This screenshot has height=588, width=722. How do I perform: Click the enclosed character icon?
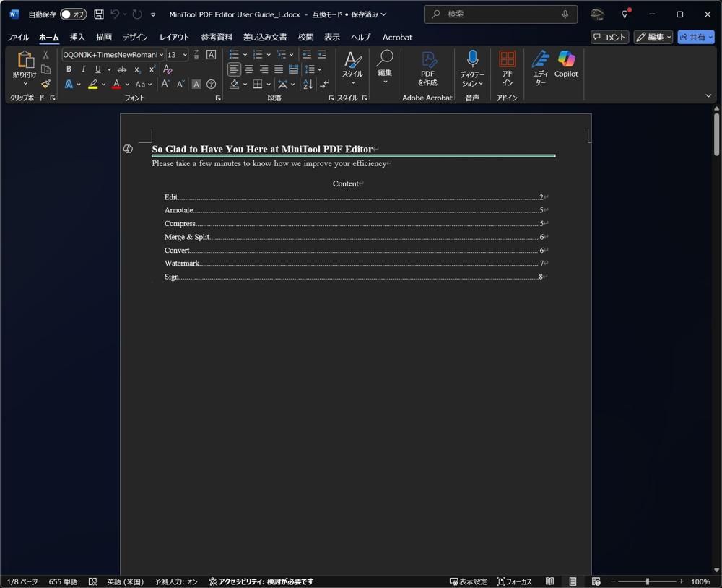212,84
